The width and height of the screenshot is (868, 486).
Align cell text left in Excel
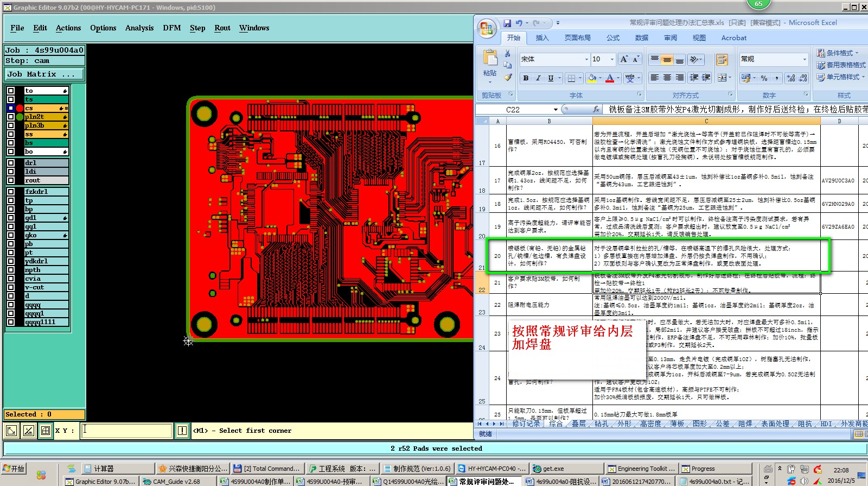[655, 78]
